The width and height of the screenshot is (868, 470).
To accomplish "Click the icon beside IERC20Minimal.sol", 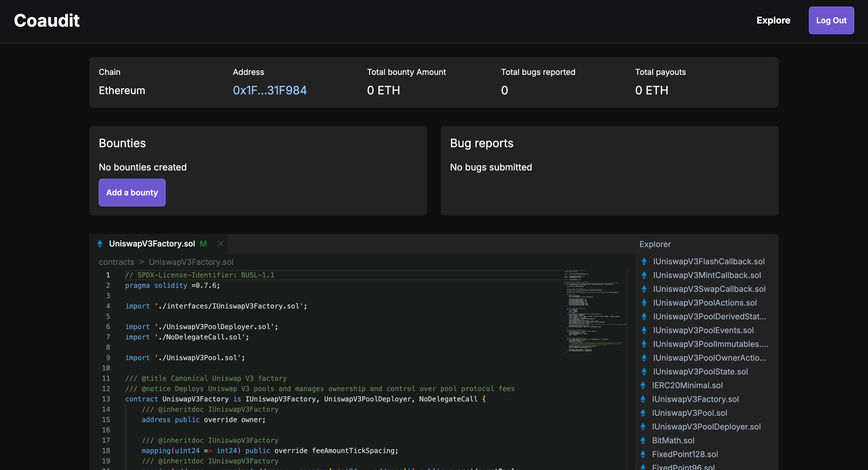I will (643, 385).
